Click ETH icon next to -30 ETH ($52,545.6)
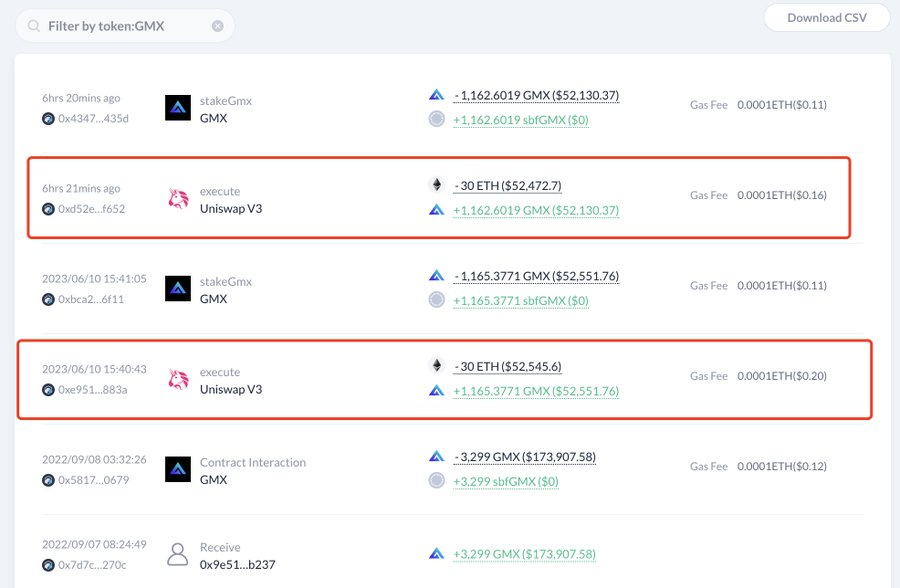Image resolution: width=900 pixels, height=588 pixels. click(437, 365)
